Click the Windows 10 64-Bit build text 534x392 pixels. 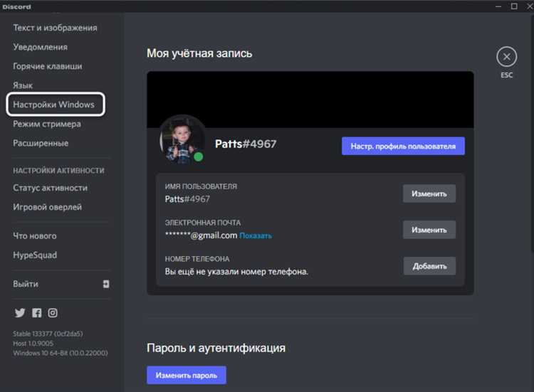pos(61,353)
